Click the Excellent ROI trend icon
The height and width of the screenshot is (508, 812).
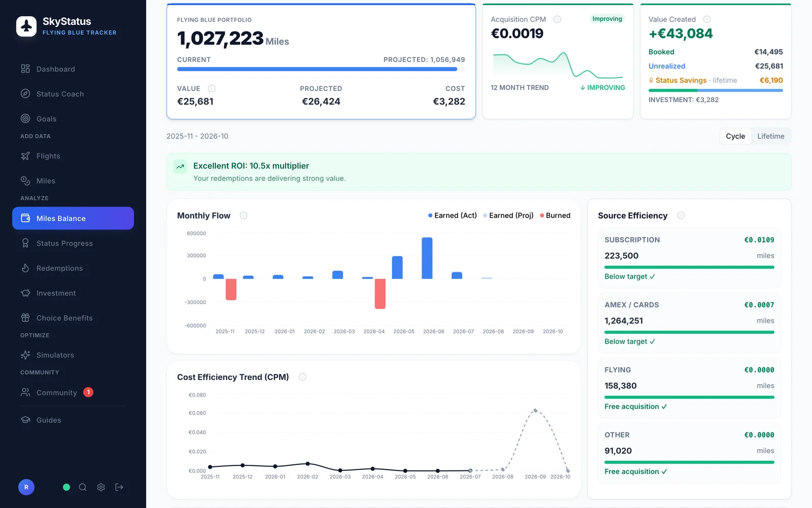pyautogui.click(x=180, y=167)
